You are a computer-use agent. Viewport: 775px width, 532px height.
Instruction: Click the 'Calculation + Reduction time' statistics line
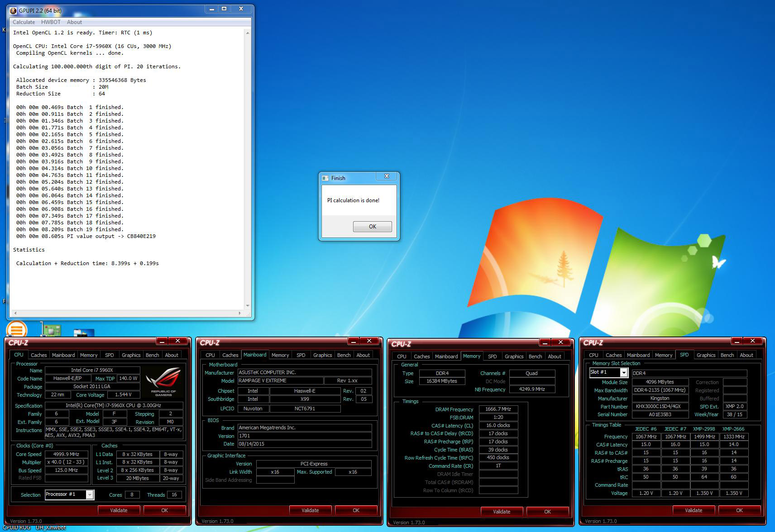[x=87, y=263]
